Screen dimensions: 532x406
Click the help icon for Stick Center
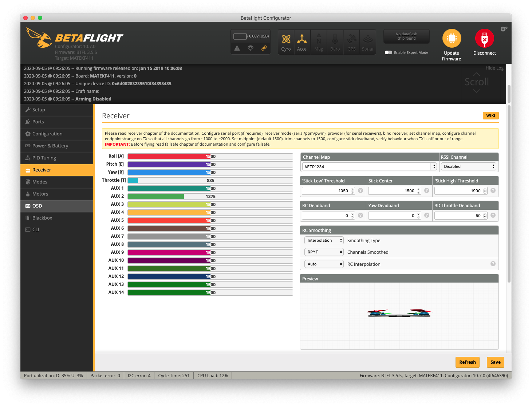coord(427,190)
